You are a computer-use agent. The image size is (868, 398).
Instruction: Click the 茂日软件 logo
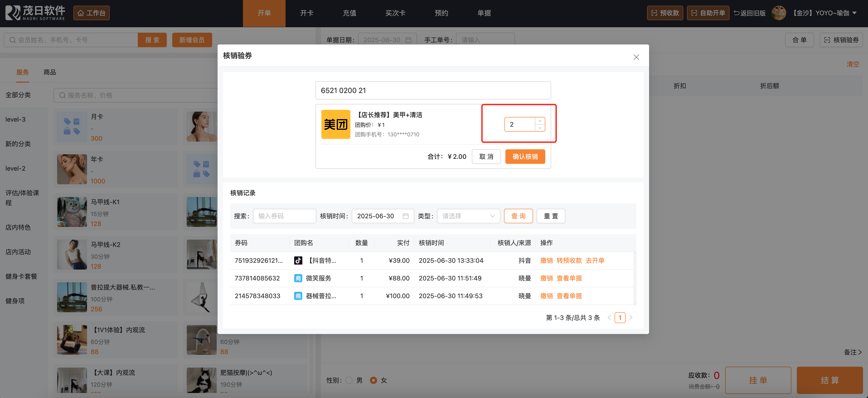pos(35,13)
